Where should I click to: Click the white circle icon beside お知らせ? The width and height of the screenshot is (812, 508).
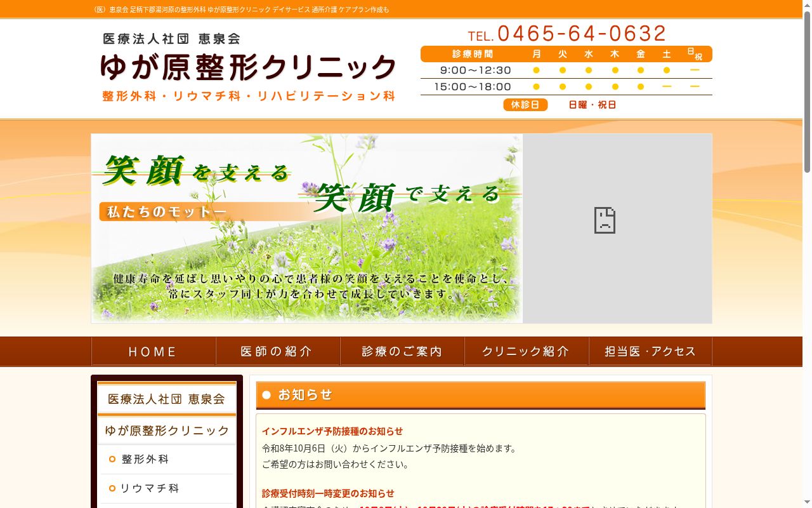tap(266, 395)
